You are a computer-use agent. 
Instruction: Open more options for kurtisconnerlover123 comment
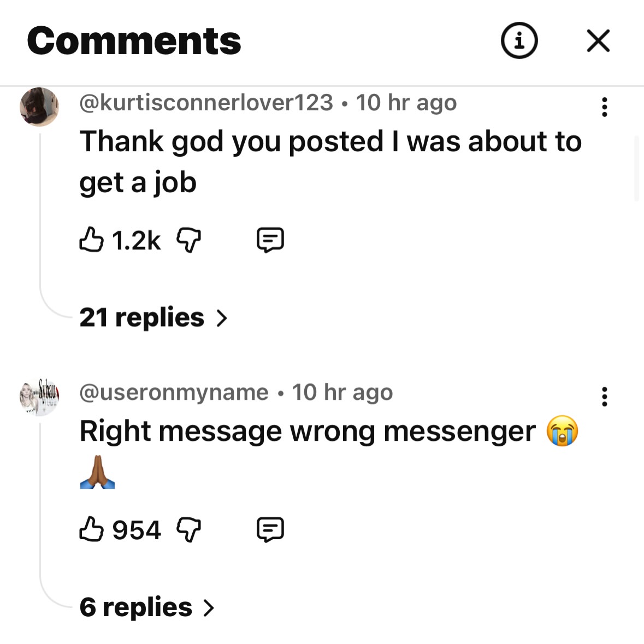point(604,107)
